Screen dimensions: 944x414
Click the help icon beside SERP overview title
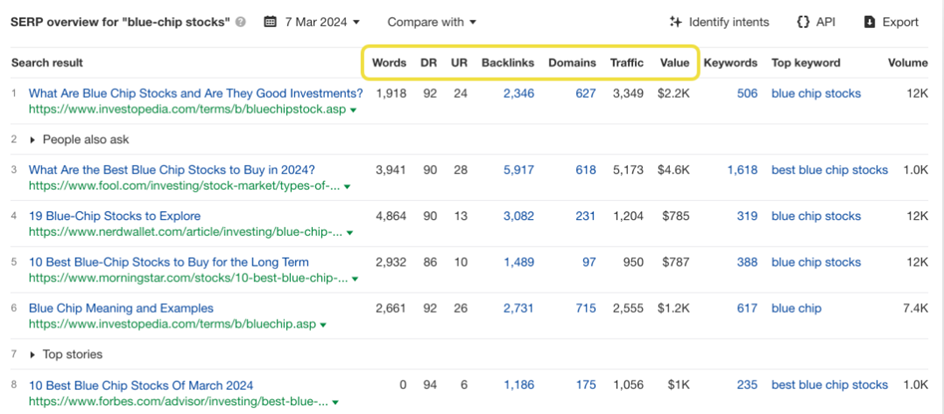click(x=241, y=22)
